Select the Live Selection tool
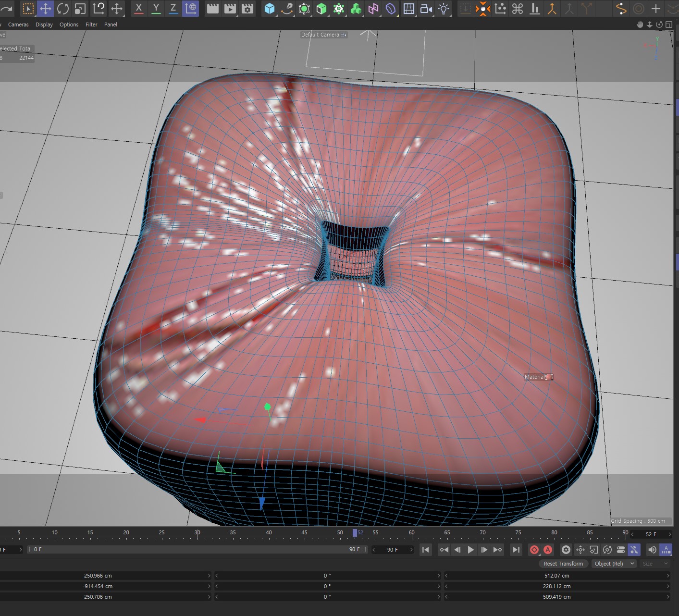 pos(28,9)
